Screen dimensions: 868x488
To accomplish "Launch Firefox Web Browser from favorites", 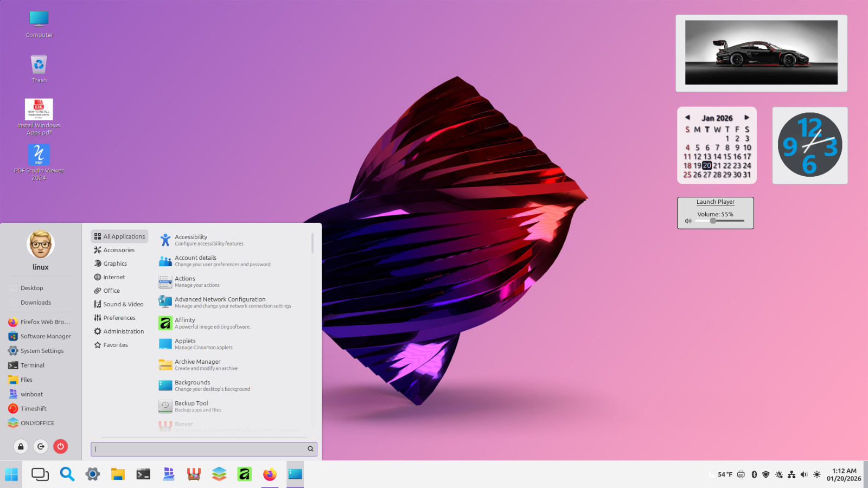I will tap(40, 322).
